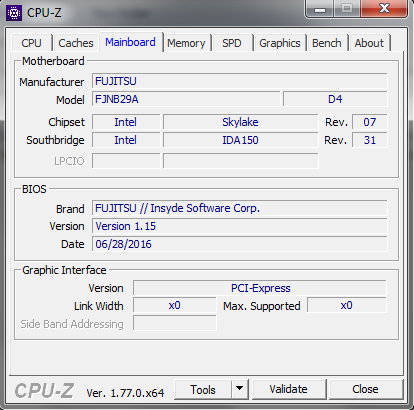
Task: Click the Validate button
Action: coord(288,389)
